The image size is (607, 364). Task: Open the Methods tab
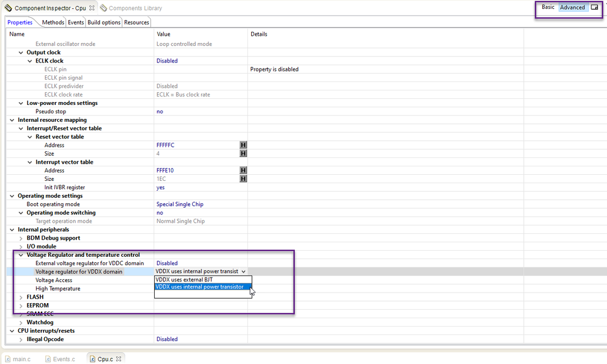53,22
